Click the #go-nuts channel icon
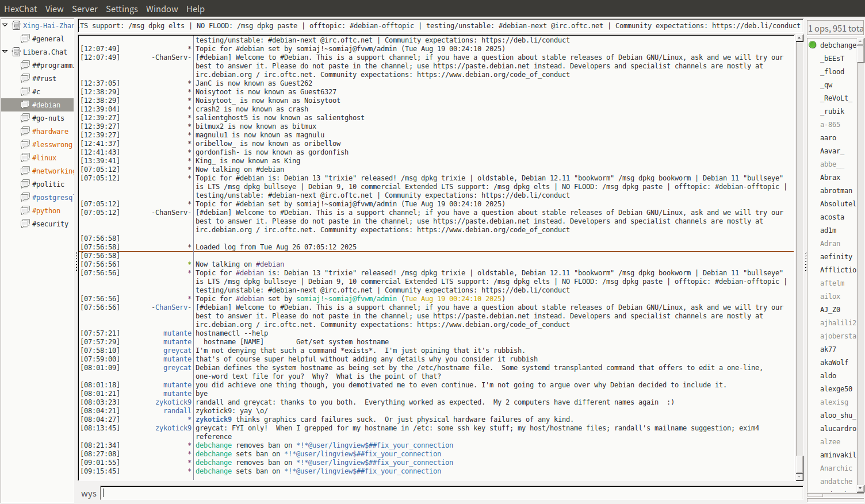The image size is (865, 504). pyautogui.click(x=25, y=118)
